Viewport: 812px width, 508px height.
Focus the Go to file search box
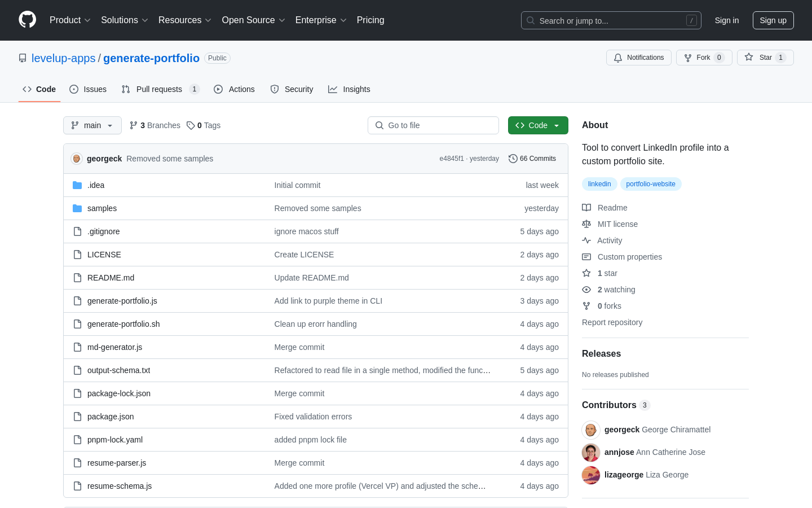[433, 125]
